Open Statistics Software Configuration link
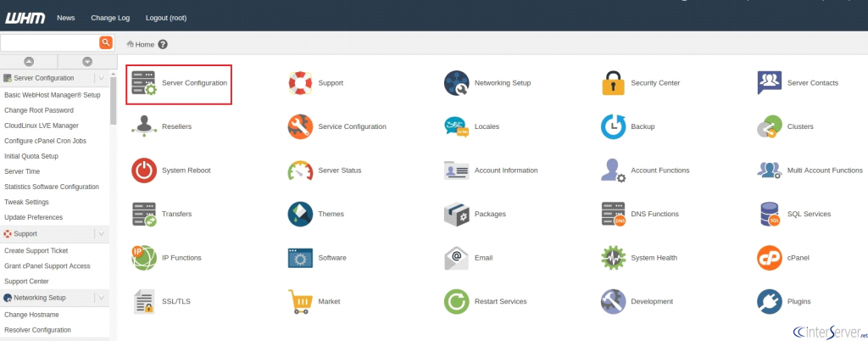 click(52, 187)
